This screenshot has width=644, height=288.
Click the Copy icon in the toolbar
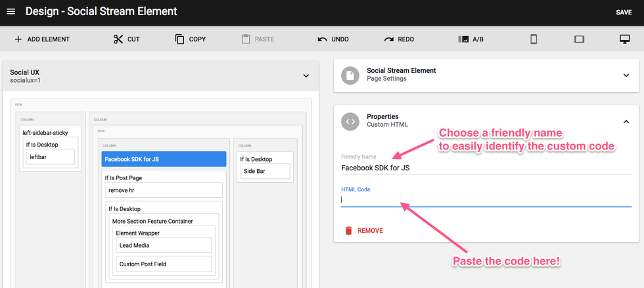(179, 39)
